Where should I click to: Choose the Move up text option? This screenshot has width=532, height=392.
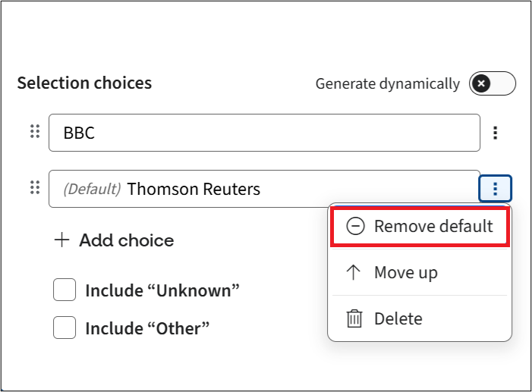[x=405, y=272]
